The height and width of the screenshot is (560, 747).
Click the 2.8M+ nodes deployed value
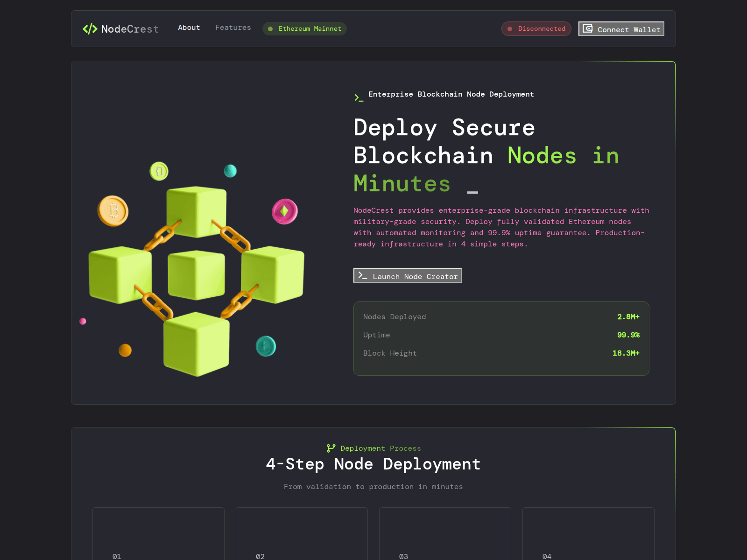point(628,317)
